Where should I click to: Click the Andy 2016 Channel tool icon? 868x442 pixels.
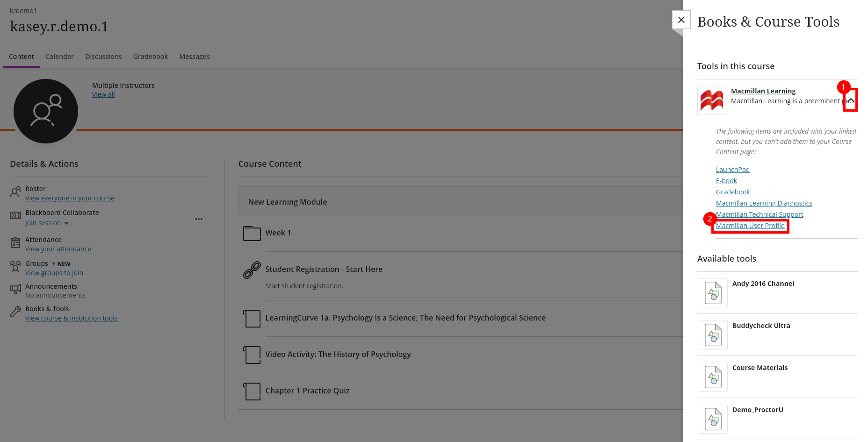coord(713,293)
